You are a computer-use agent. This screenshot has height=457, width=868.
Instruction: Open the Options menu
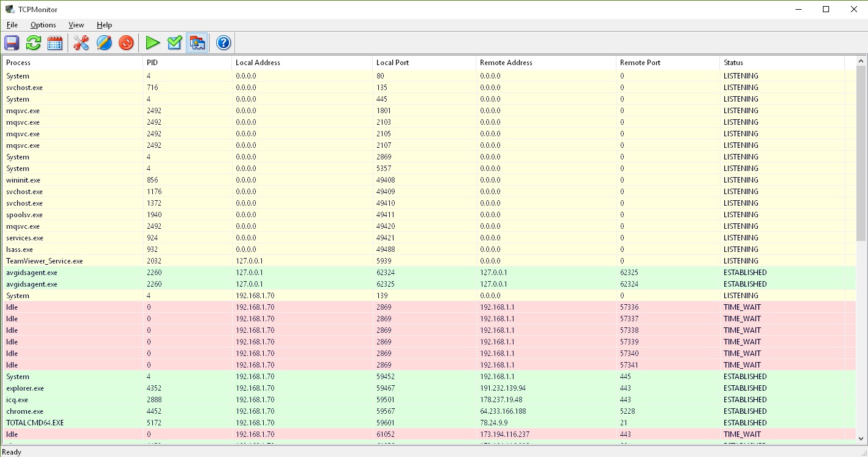pyautogui.click(x=43, y=25)
